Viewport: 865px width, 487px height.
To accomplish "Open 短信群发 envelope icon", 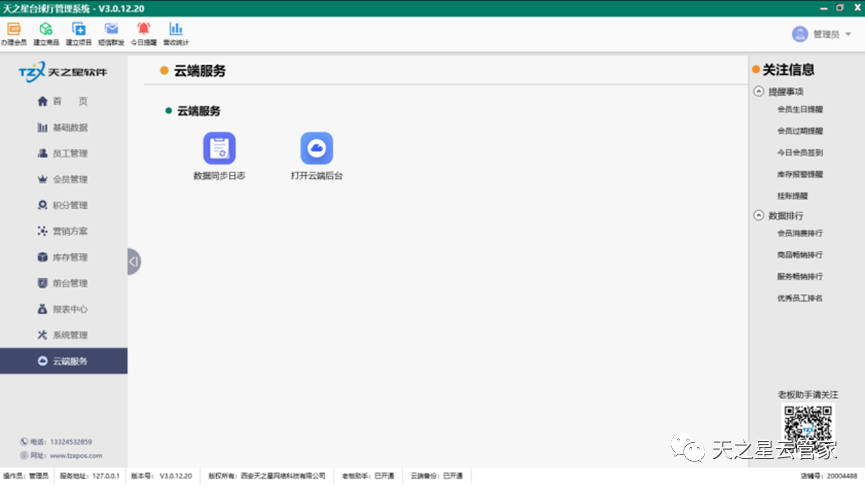I will click(111, 30).
